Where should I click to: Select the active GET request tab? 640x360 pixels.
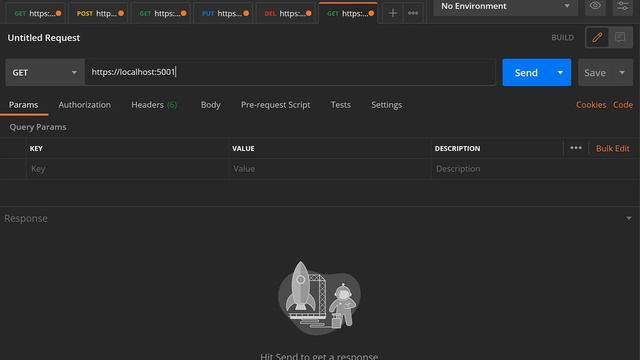point(349,13)
